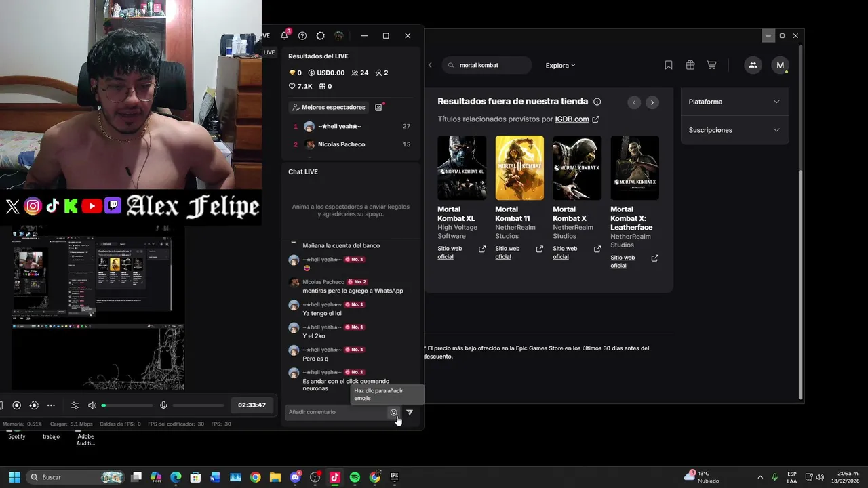
Task: Select top viewer ~★hell yeah★~ row
Action: click(x=351, y=127)
